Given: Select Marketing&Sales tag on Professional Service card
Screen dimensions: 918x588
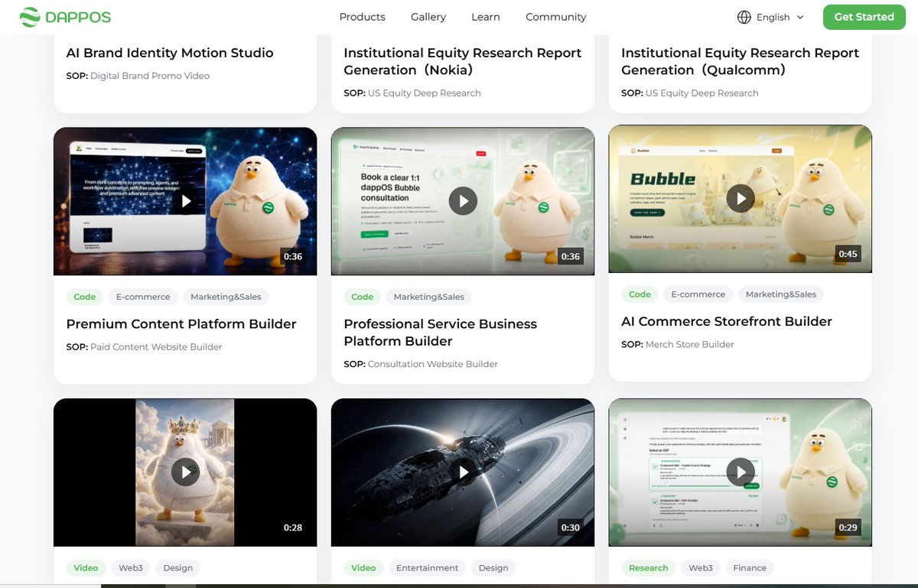Looking at the screenshot, I should point(428,297).
